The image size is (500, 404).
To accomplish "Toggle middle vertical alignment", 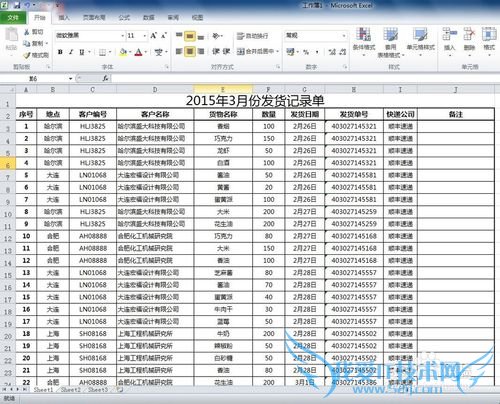I will [x=190, y=35].
